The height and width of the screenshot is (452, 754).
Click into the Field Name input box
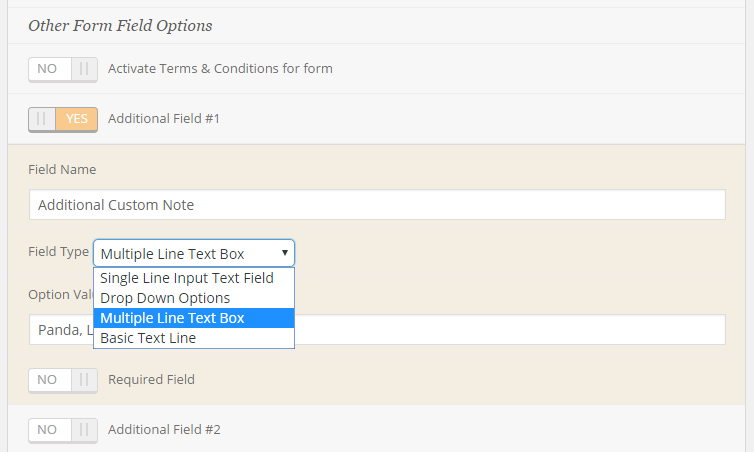click(377, 205)
